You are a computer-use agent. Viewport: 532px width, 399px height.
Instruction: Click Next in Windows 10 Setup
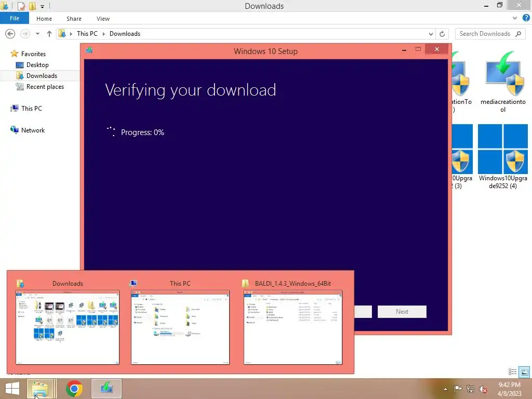pyautogui.click(x=402, y=312)
